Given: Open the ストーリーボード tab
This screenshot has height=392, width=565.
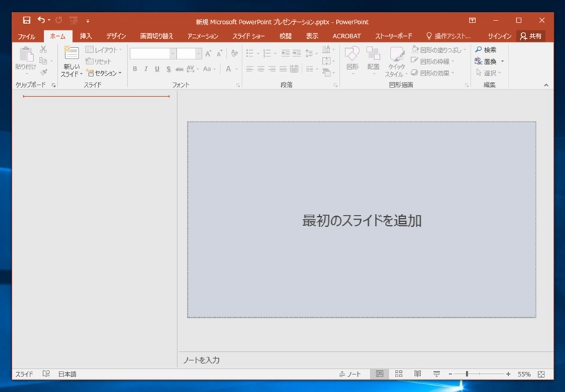Looking at the screenshot, I should pyautogui.click(x=393, y=36).
